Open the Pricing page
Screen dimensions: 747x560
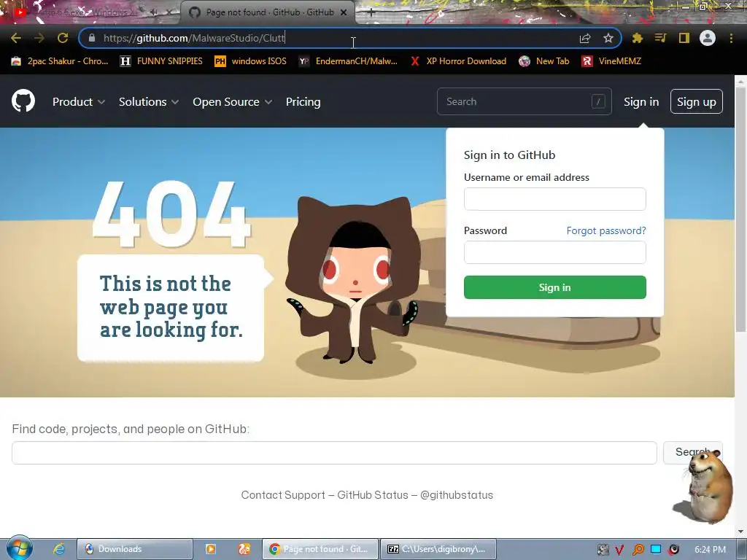303,102
